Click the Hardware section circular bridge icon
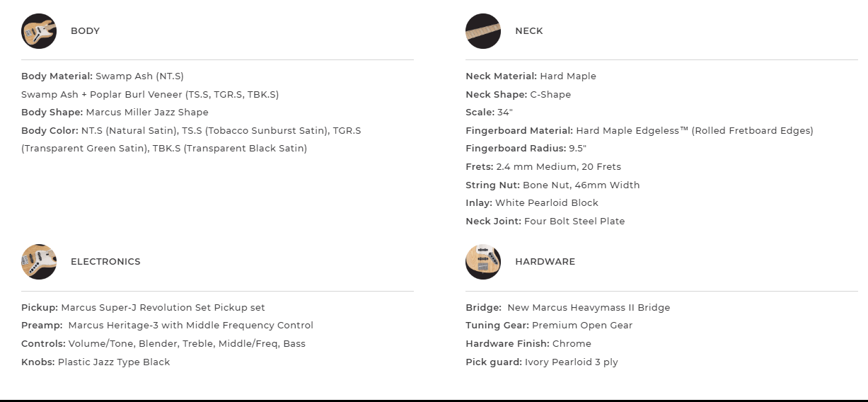The width and height of the screenshot is (868, 402). click(483, 262)
